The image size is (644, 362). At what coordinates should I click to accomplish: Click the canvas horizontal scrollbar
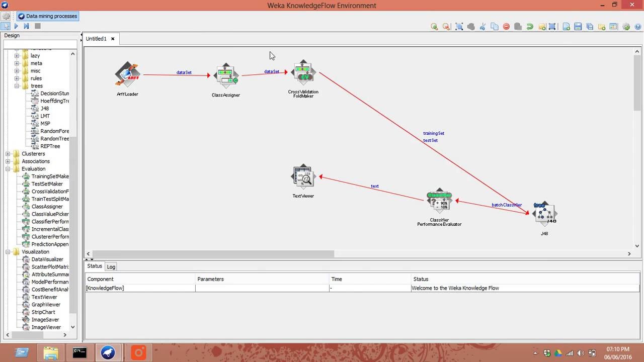click(x=213, y=254)
